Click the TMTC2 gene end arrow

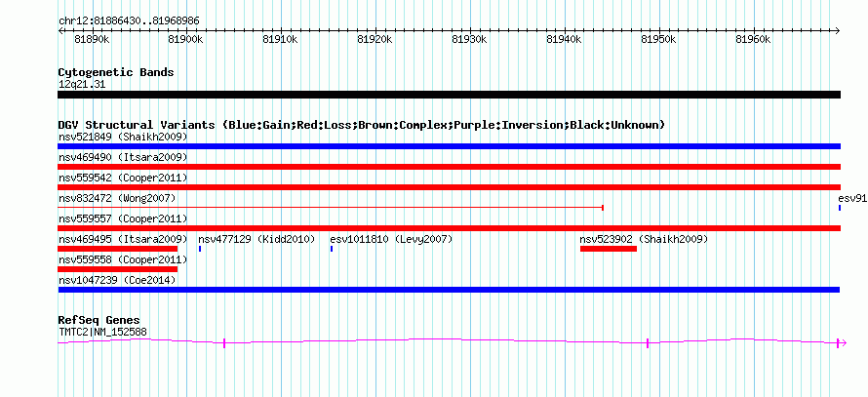[x=842, y=343]
